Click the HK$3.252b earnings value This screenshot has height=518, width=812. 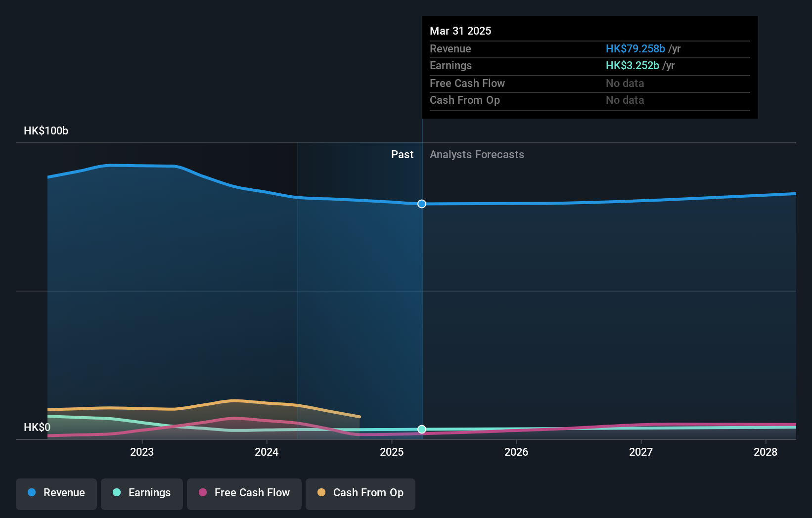(632, 65)
